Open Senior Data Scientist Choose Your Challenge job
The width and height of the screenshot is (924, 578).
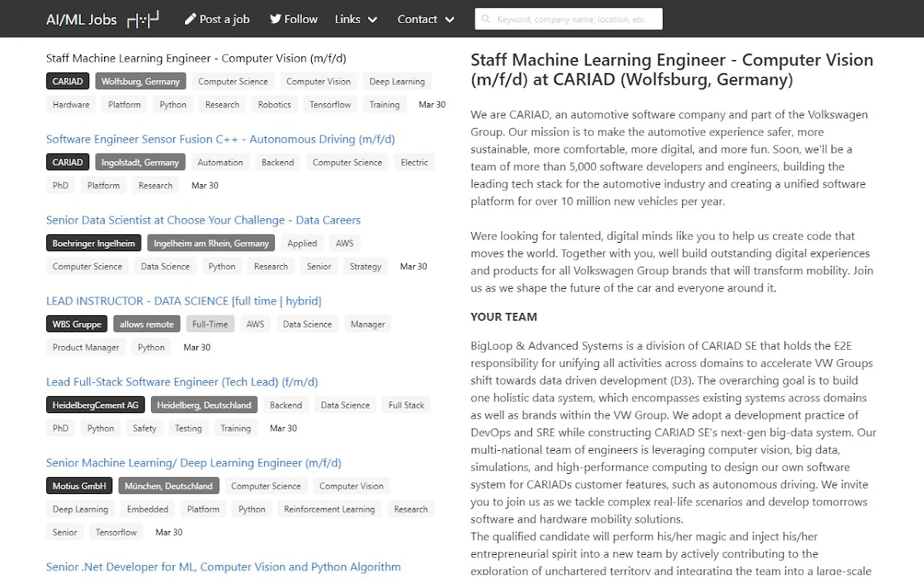point(203,220)
